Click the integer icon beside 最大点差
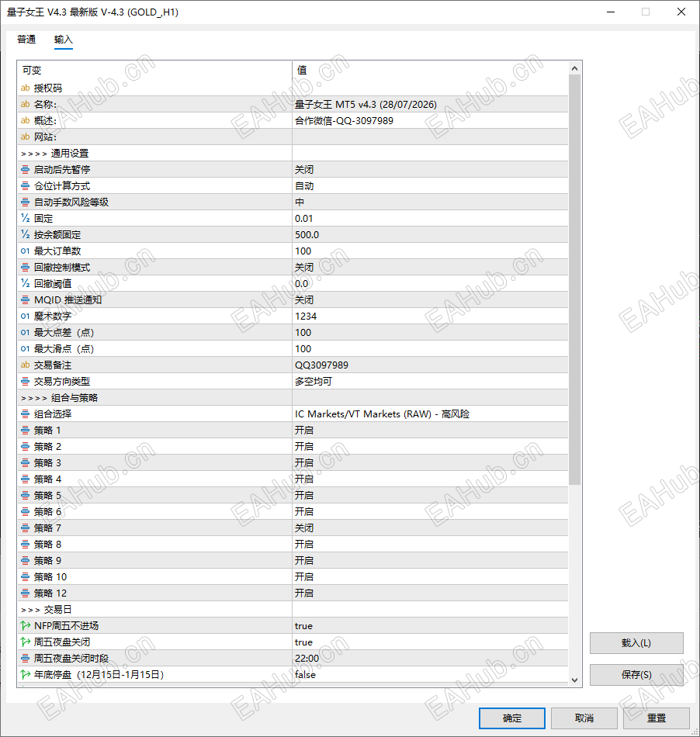This screenshot has width=700, height=737. (26, 332)
